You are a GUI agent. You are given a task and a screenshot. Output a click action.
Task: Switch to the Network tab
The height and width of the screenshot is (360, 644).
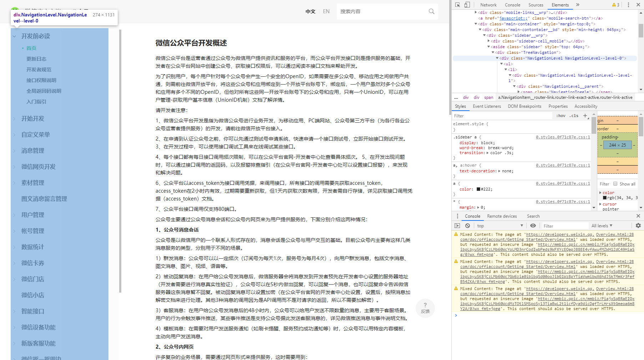coord(488,5)
